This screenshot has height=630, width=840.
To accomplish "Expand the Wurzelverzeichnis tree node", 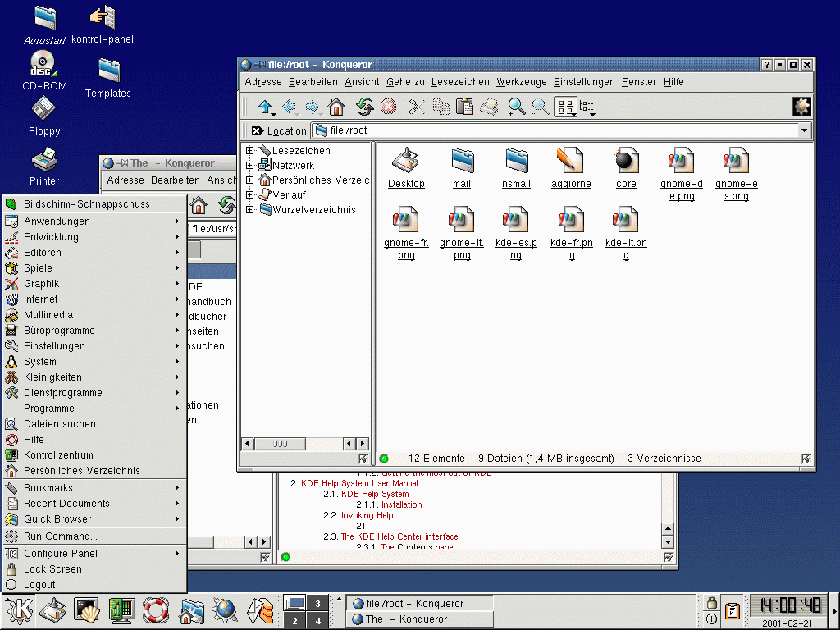I will [250, 210].
